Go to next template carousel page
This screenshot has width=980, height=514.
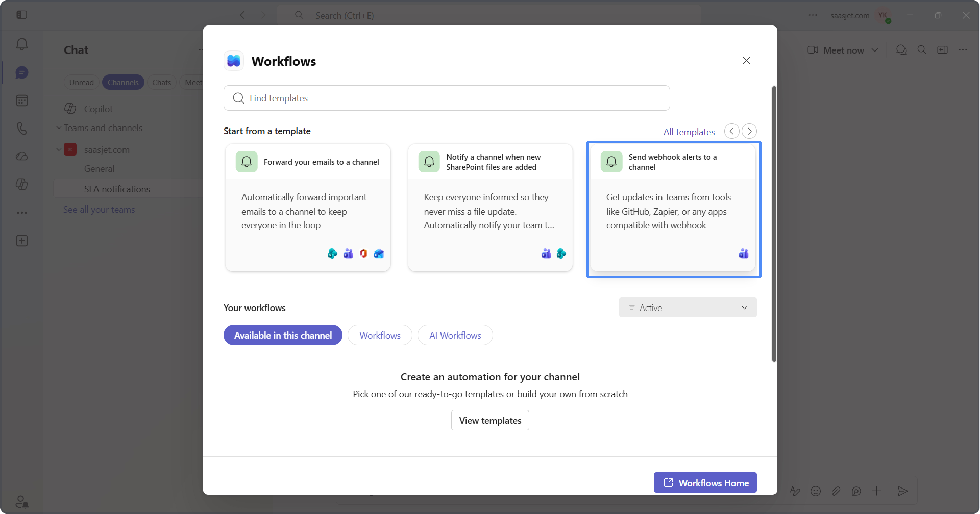pos(749,131)
